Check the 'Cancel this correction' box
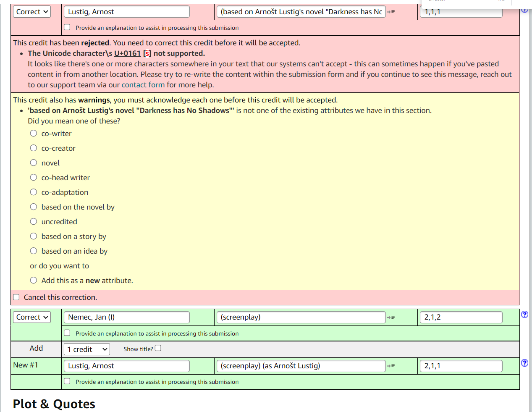Image resolution: width=532 pixels, height=412 pixels. point(16,297)
